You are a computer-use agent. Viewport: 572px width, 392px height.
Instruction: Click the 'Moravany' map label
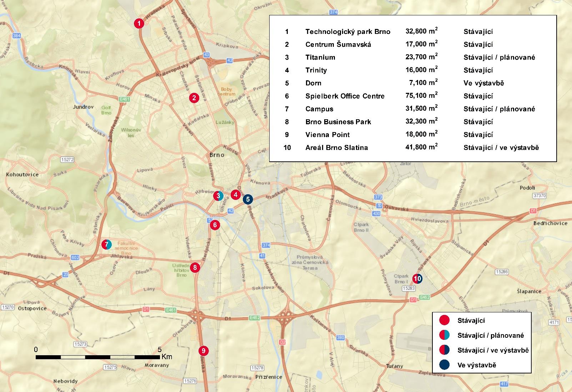click(156, 365)
